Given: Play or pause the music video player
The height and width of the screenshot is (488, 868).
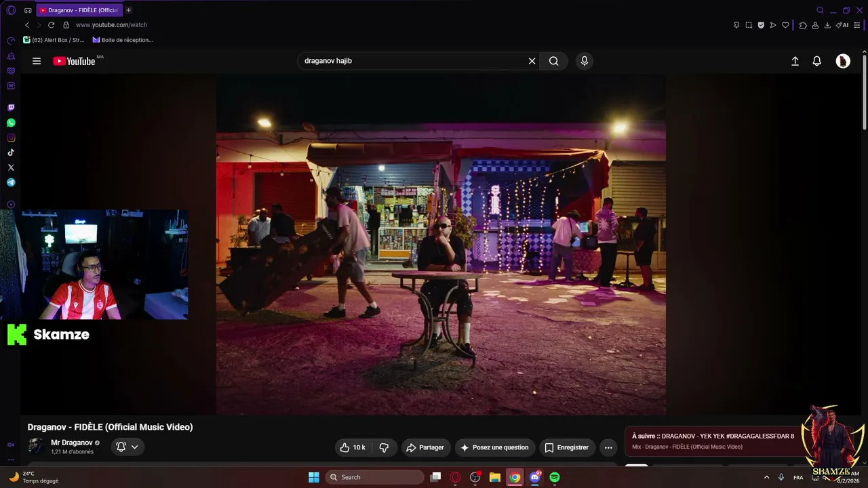Looking at the screenshot, I should [x=441, y=245].
